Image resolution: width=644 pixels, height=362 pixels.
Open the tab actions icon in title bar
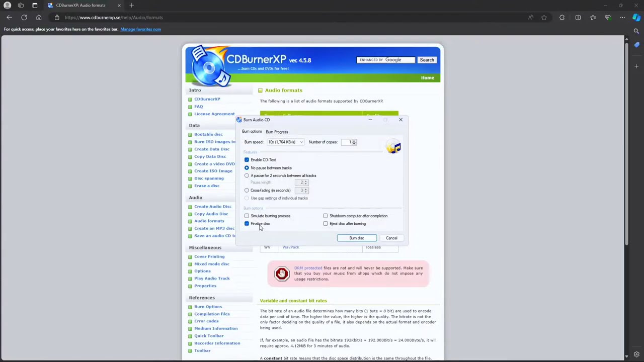35,6
